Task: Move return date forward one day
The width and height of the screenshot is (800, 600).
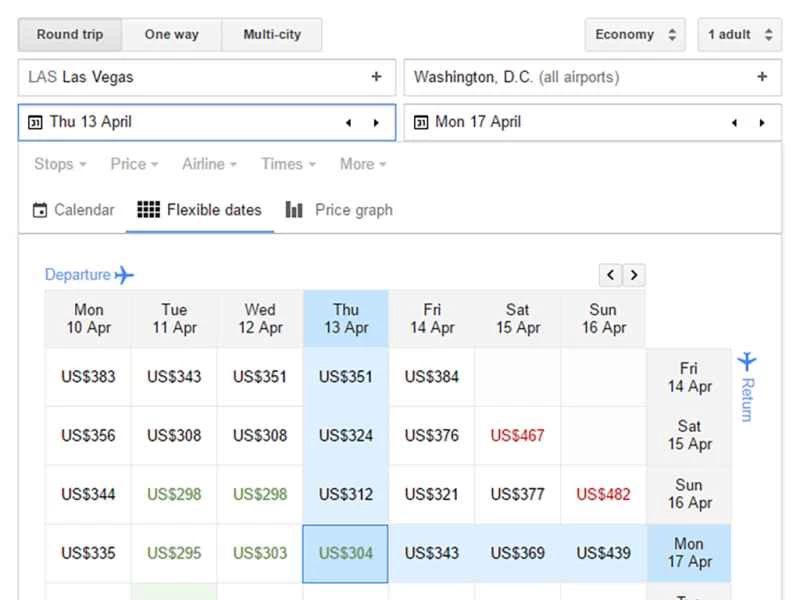Action: point(762,123)
